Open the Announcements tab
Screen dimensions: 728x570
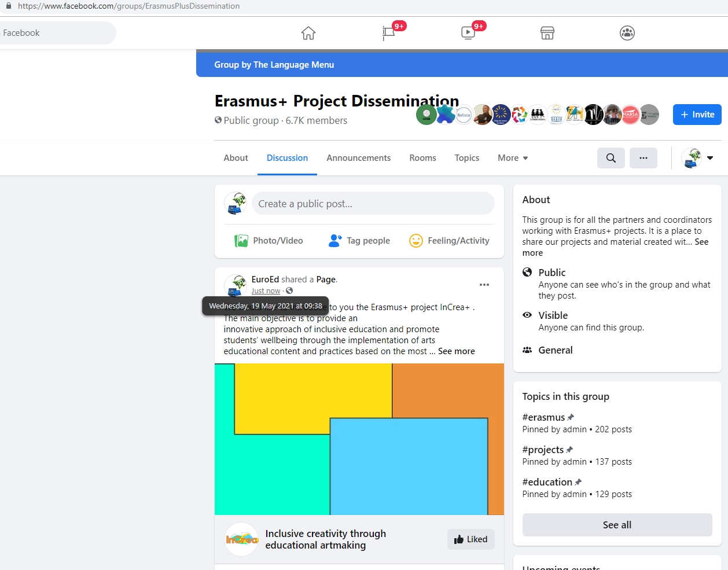[x=359, y=158]
